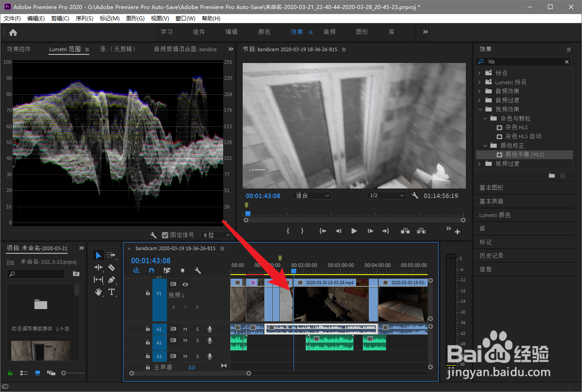Screen dimensions: 582x392
Task: Switch to 颜色 workspace
Action: coord(264,32)
